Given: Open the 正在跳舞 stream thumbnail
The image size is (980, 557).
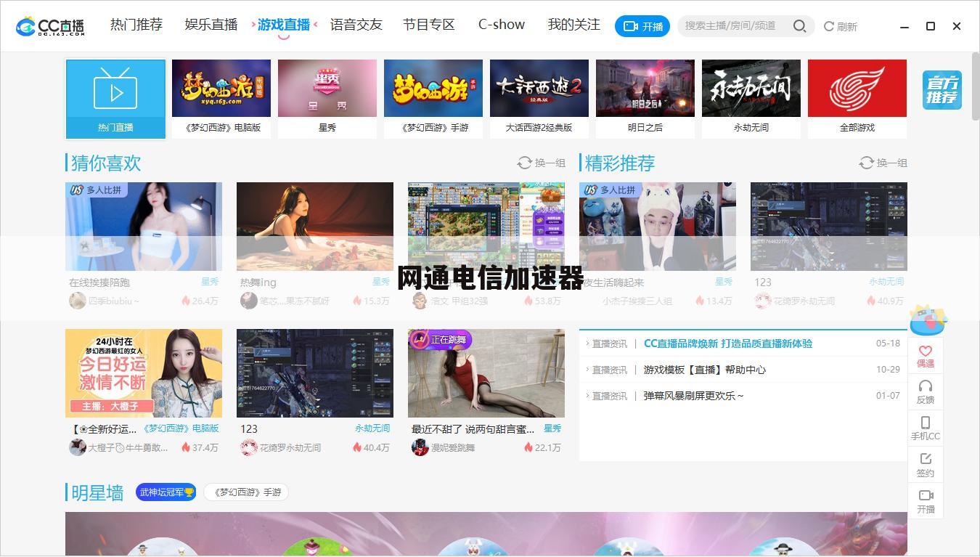Looking at the screenshot, I should (486, 373).
